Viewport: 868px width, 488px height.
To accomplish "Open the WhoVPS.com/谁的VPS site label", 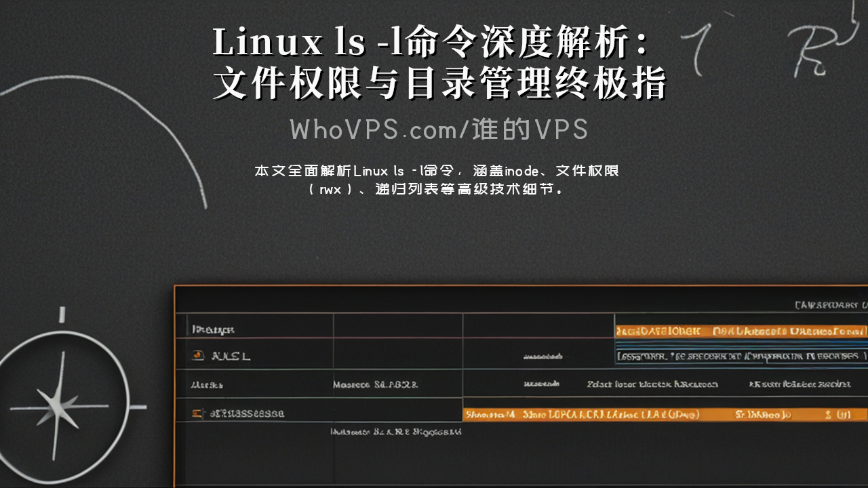I will tap(439, 129).
